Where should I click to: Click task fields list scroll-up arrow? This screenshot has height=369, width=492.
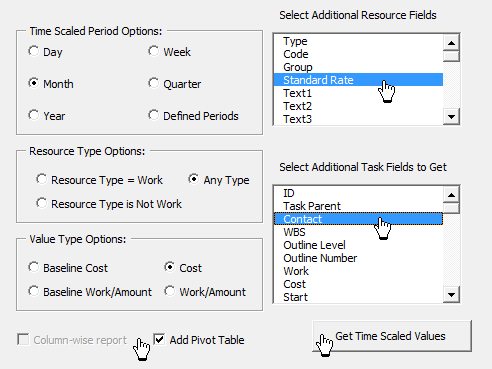[451, 195]
